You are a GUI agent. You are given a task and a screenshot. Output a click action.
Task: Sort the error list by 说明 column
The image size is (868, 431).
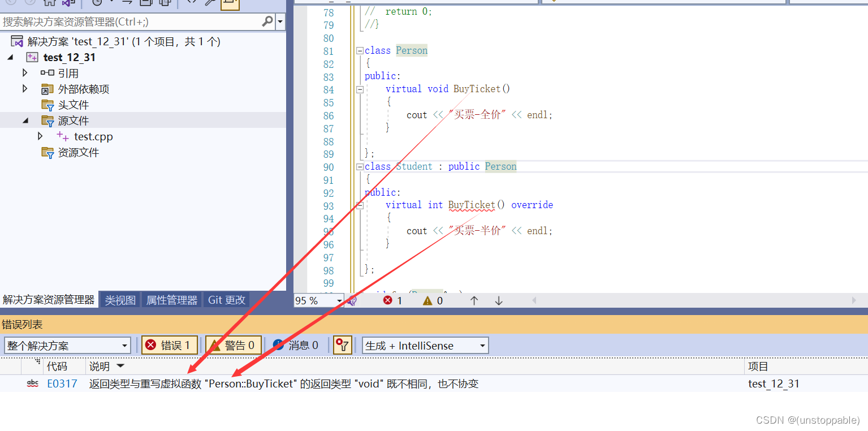(100, 367)
